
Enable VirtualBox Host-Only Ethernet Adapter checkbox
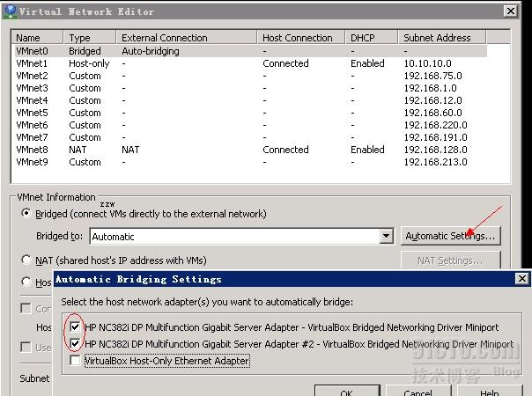(x=76, y=361)
